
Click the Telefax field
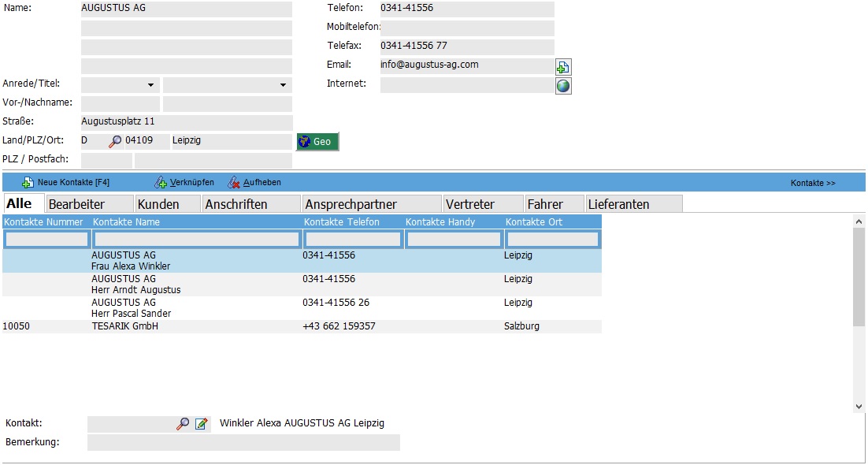pos(467,47)
